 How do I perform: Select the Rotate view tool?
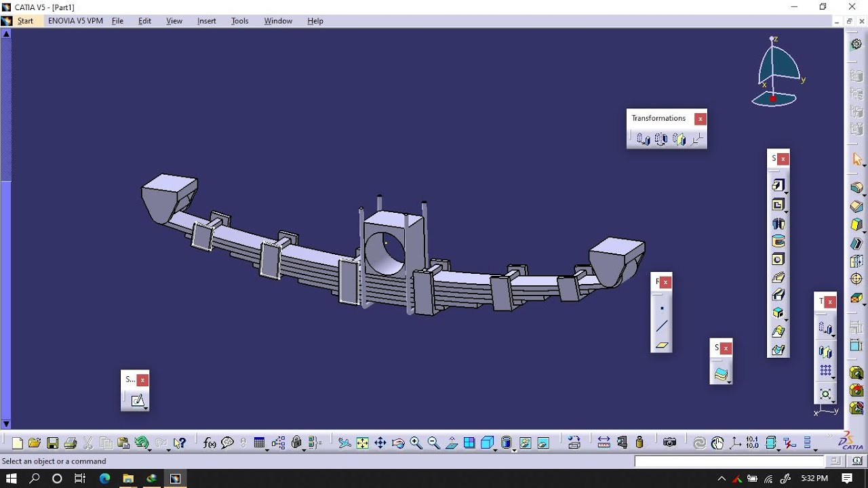pyautogui.click(x=398, y=443)
